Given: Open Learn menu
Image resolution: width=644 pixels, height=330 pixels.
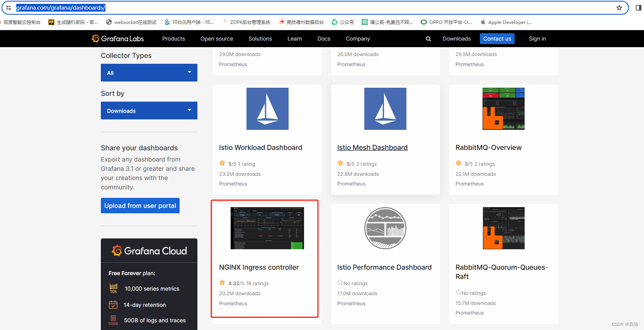Looking at the screenshot, I should coord(294,39).
